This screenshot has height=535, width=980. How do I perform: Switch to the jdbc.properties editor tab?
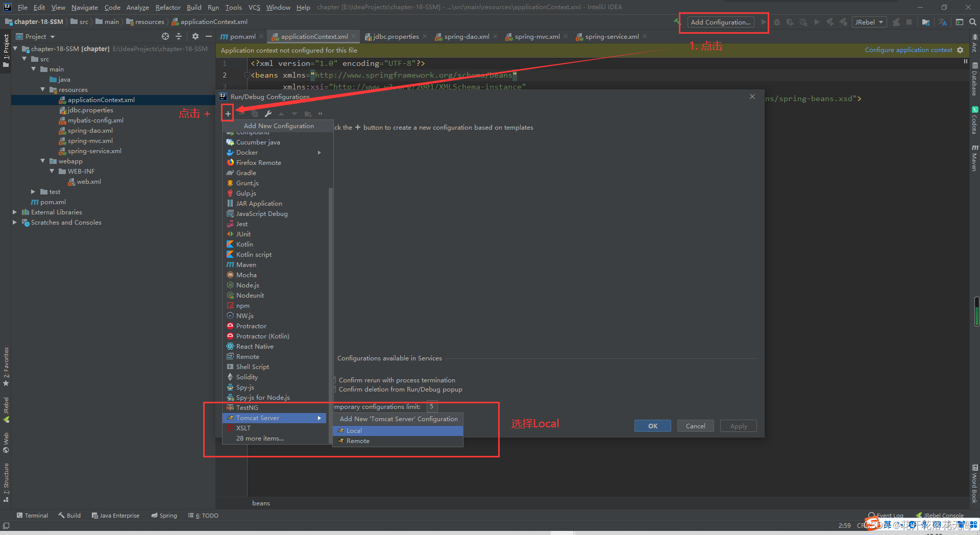(391, 36)
